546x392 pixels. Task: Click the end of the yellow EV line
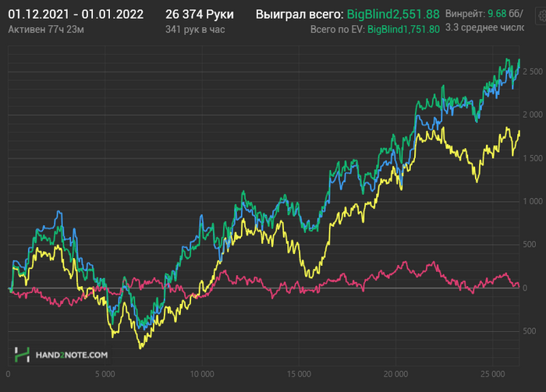[519, 132]
